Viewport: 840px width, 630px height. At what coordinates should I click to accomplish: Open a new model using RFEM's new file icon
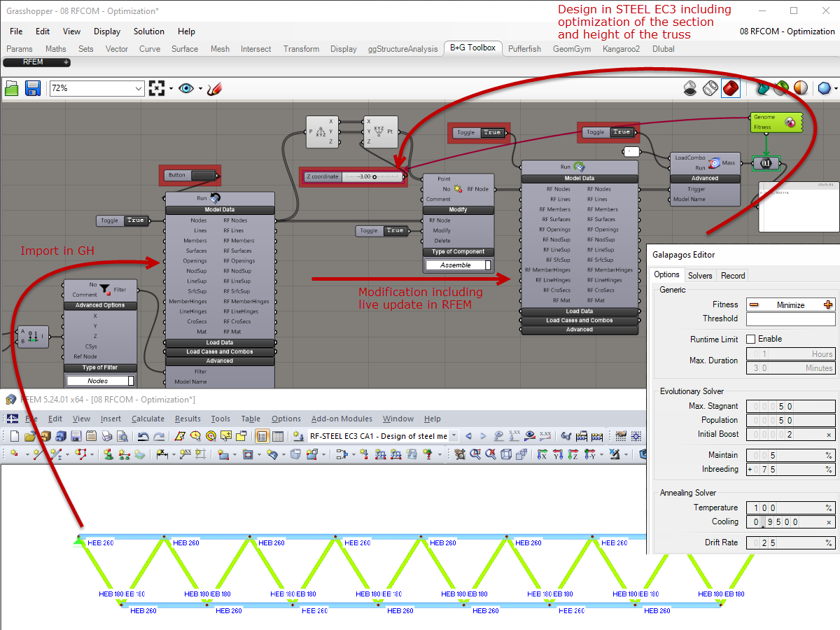(13, 435)
